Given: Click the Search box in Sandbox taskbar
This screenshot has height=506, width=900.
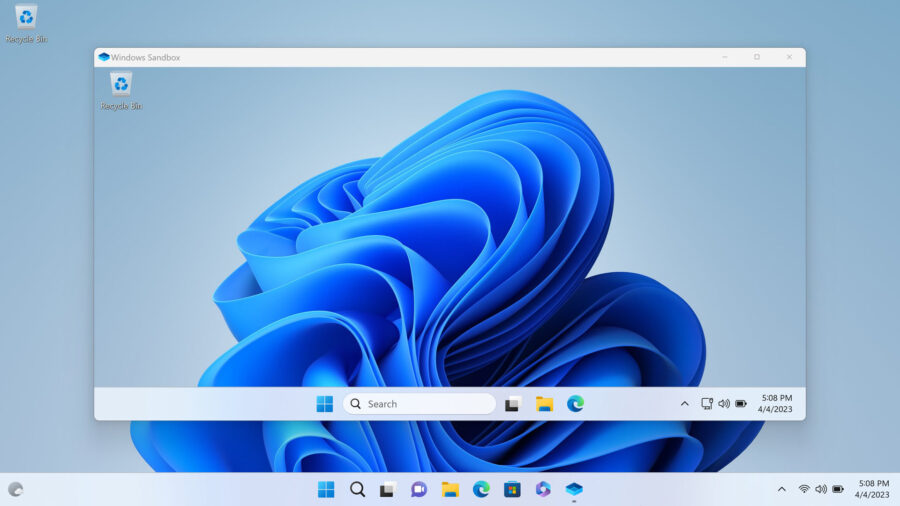Looking at the screenshot, I should [419, 404].
